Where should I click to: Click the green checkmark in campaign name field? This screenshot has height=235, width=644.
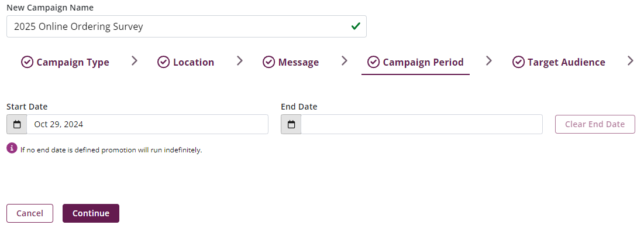pos(355,26)
